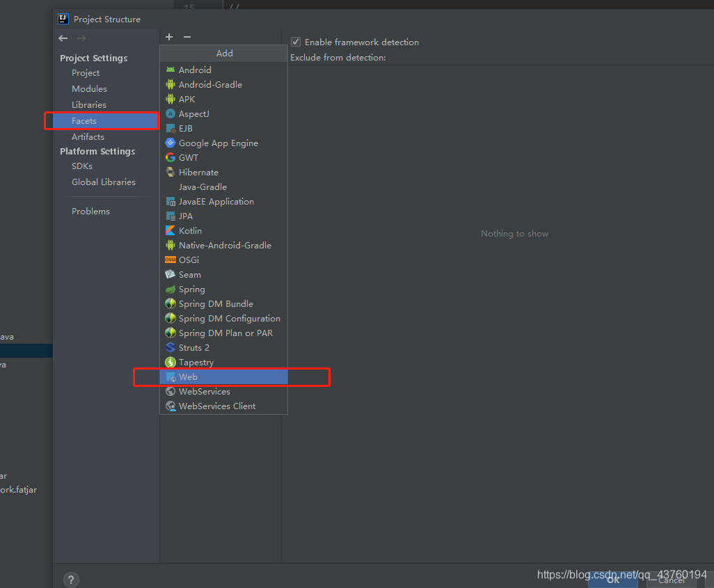Open the Libraries settings page

point(89,105)
